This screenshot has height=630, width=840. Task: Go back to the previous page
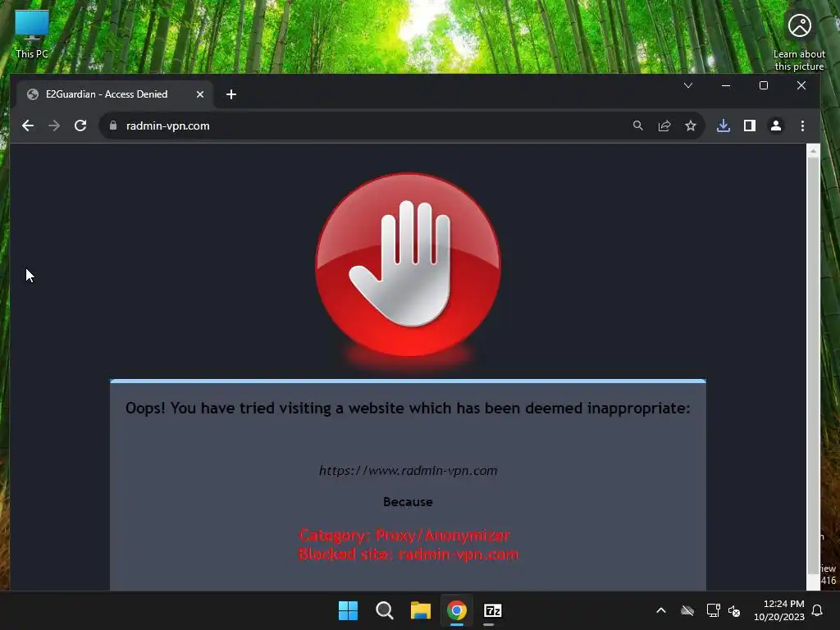tap(28, 126)
